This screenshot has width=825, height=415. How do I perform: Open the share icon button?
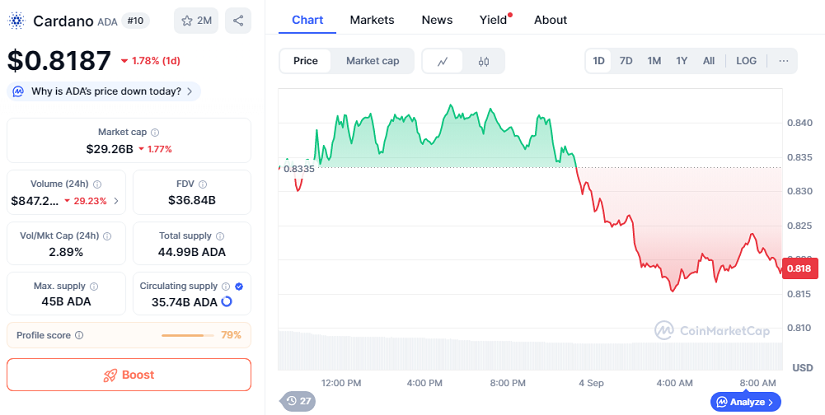[238, 21]
